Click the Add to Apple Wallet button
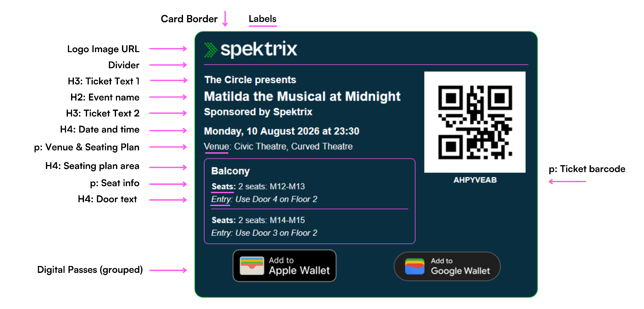 coord(284,266)
